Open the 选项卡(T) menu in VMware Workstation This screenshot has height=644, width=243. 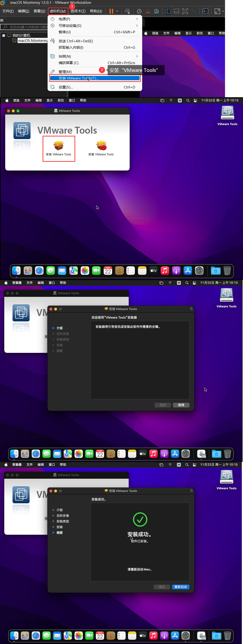pyautogui.click(x=78, y=11)
